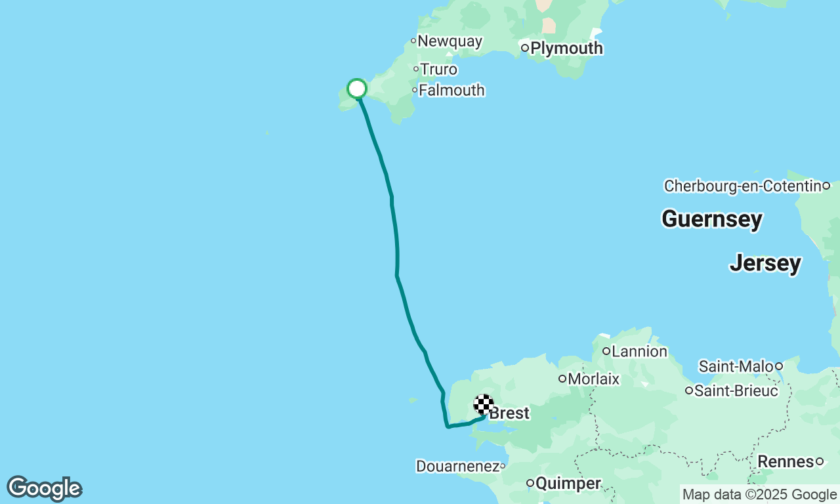Click the teal route line mid-channel
The width and height of the screenshot is (840, 504).
pyautogui.click(x=396, y=249)
